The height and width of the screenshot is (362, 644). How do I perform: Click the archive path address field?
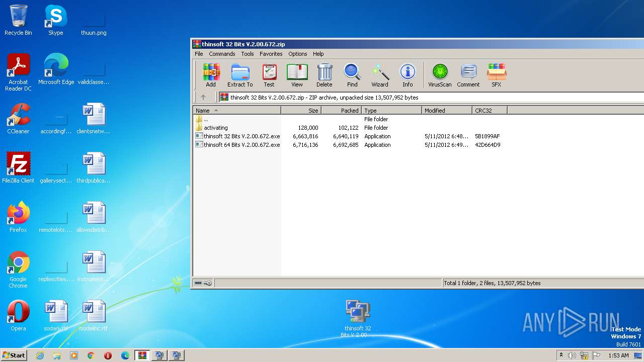[x=431, y=98]
